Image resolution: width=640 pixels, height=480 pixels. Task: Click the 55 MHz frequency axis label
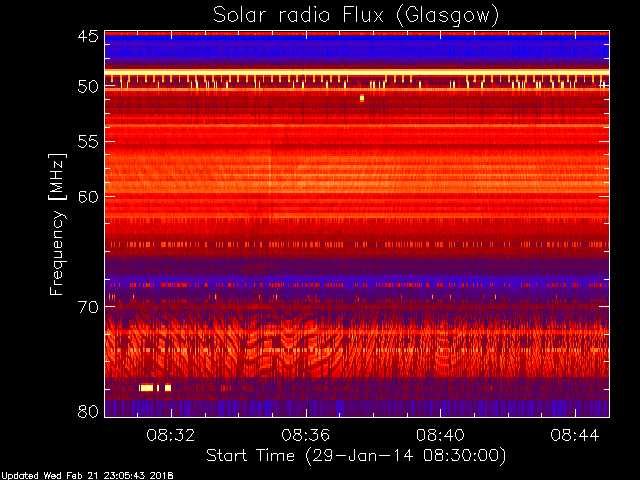coord(88,142)
